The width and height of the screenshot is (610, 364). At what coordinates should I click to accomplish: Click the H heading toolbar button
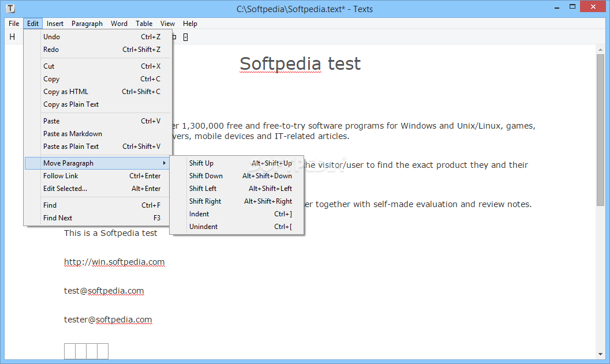coord(12,37)
